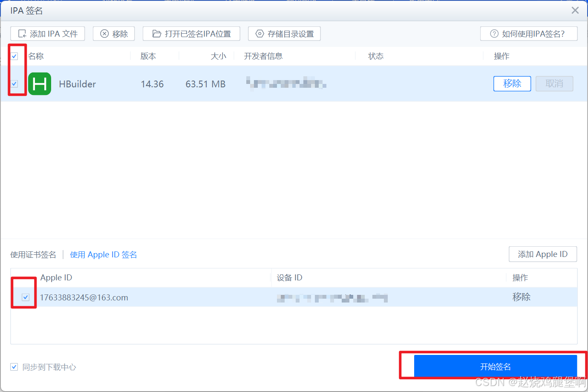Uncheck the select-all checkbox in header

(x=15, y=56)
